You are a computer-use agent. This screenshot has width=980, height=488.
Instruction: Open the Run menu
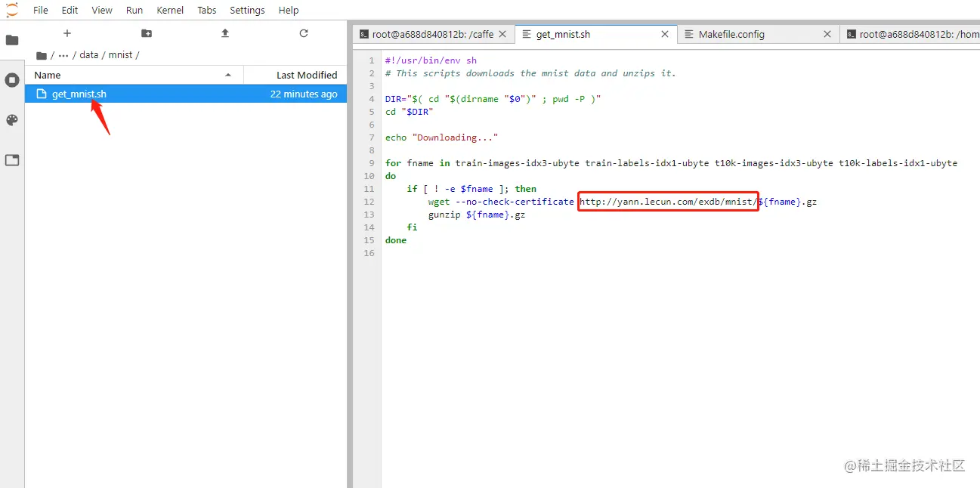134,10
